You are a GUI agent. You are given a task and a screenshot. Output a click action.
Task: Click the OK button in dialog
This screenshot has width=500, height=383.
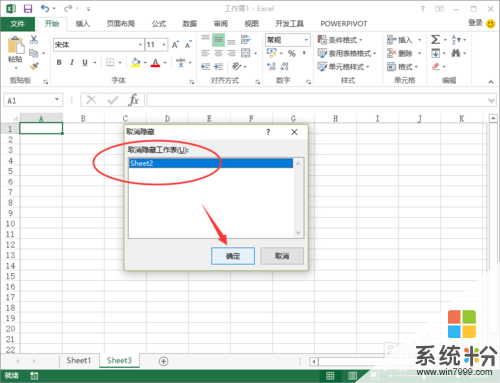(x=233, y=256)
